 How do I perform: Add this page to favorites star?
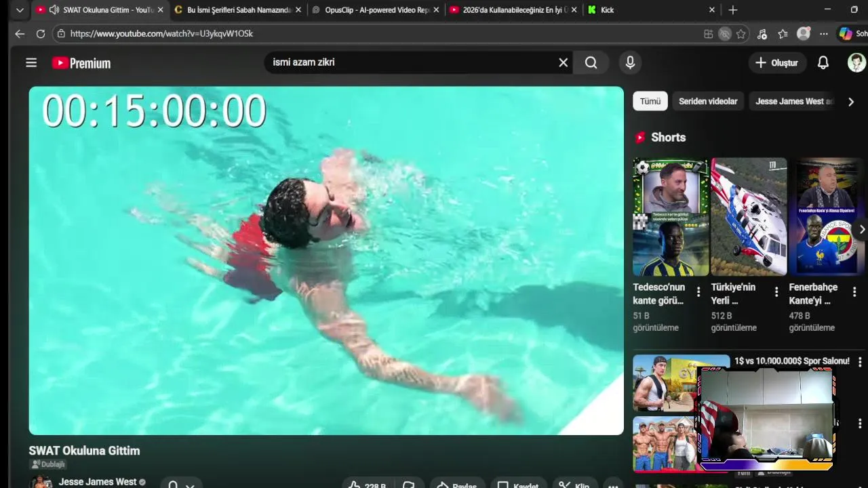(x=741, y=34)
